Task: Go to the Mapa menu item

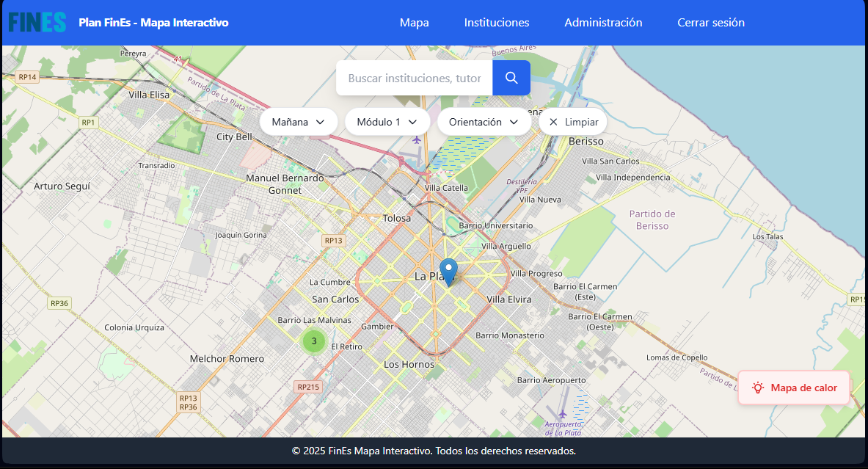Action: tap(414, 23)
